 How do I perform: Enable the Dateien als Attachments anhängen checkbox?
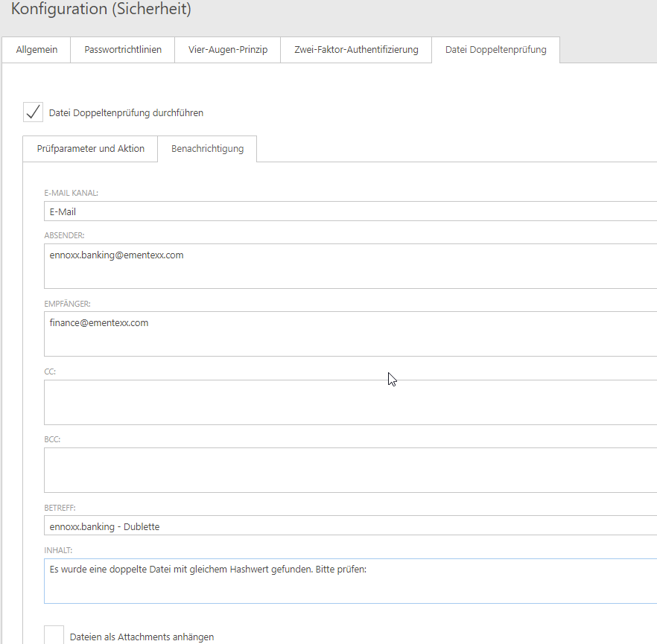tap(54, 635)
